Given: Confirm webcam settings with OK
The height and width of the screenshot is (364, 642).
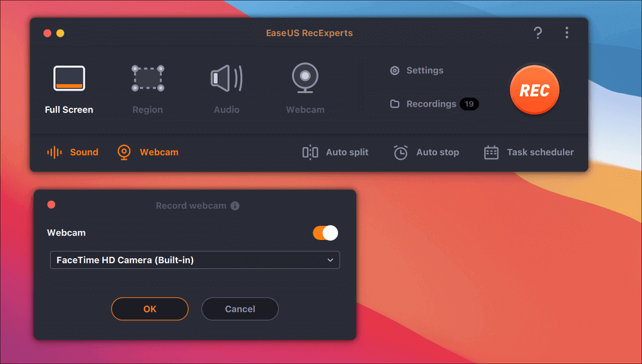Looking at the screenshot, I should [150, 309].
